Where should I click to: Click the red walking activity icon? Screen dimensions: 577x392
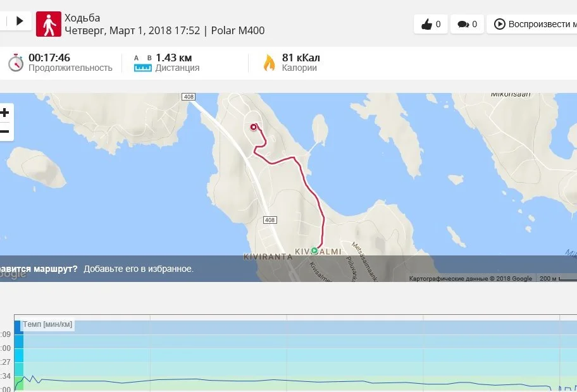[49, 24]
